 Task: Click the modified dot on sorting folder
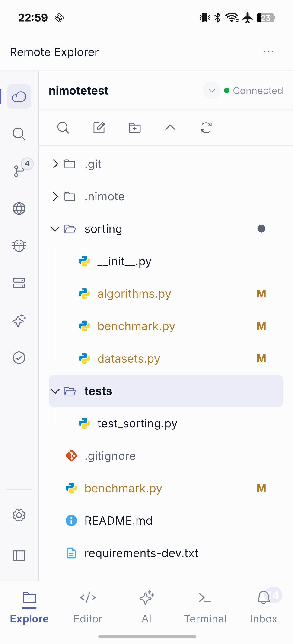click(x=261, y=228)
